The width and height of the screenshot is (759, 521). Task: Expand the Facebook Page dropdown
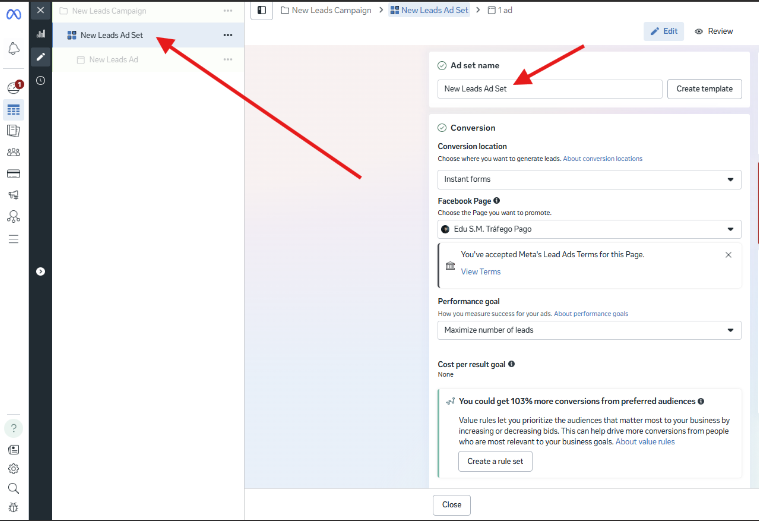click(589, 229)
